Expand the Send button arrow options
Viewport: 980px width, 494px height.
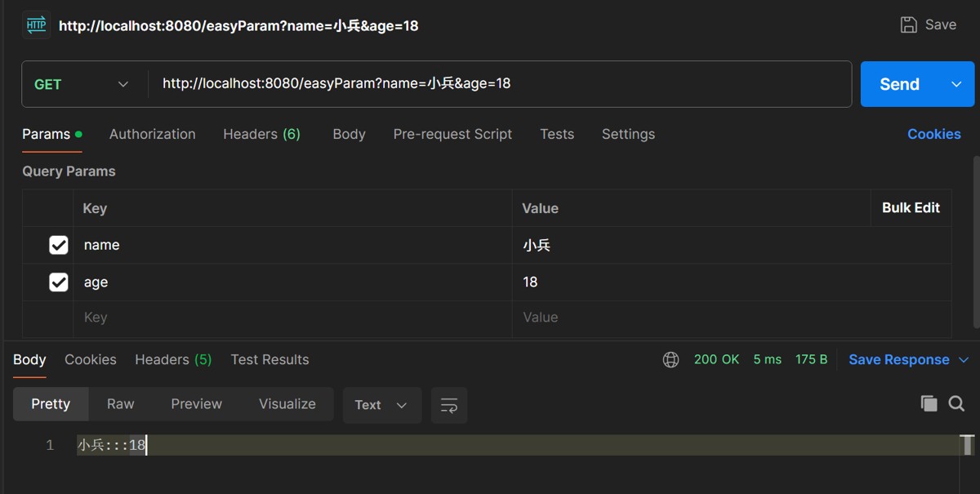pos(957,84)
